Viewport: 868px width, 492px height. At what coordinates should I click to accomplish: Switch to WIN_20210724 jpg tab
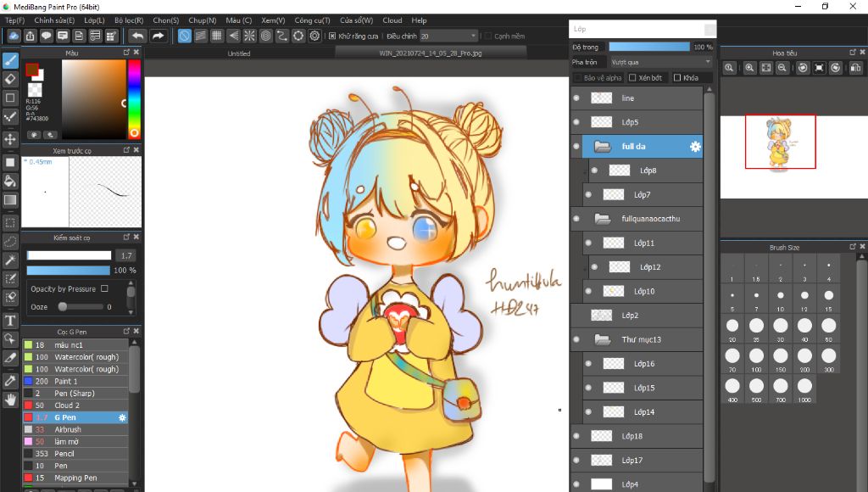(x=430, y=53)
